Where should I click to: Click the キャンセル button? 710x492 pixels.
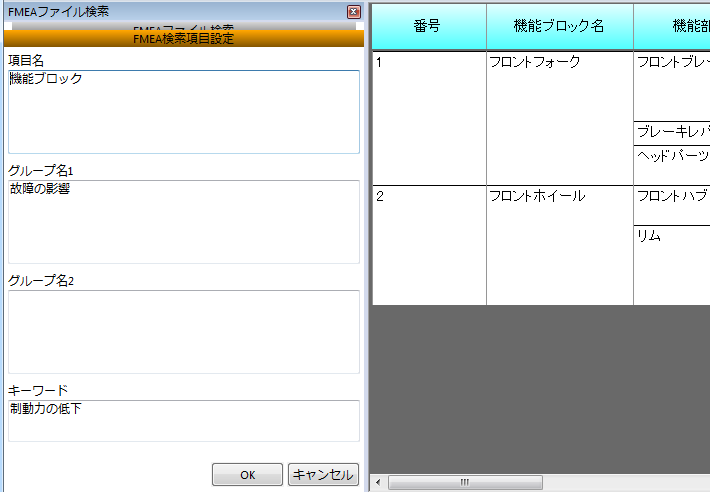click(323, 475)
